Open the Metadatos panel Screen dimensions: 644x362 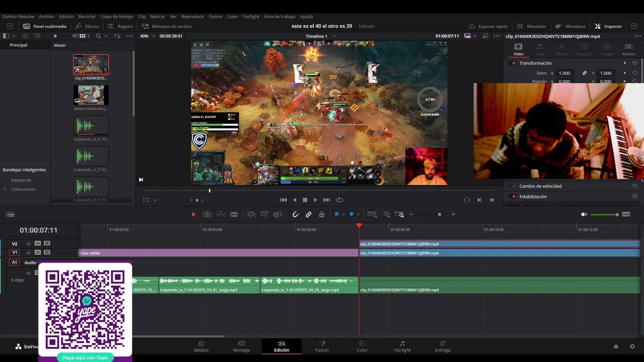(571, 26)
